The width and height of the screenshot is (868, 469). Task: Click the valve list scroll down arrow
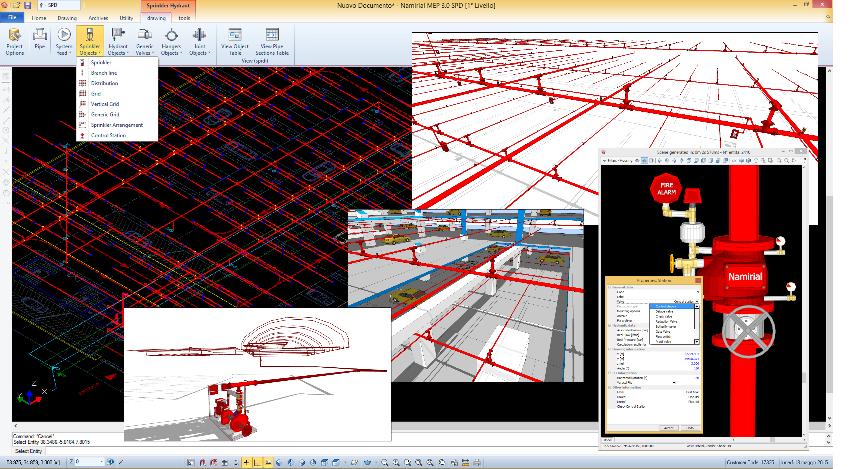(x=697, y=342)
